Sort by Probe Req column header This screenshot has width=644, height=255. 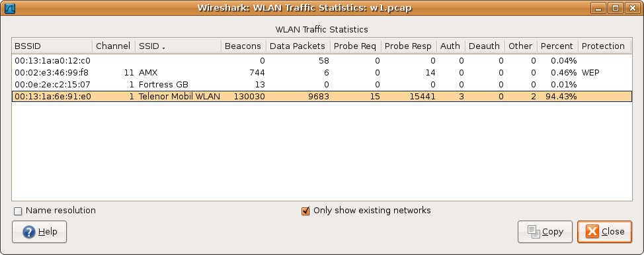click(x=356, y=46)
